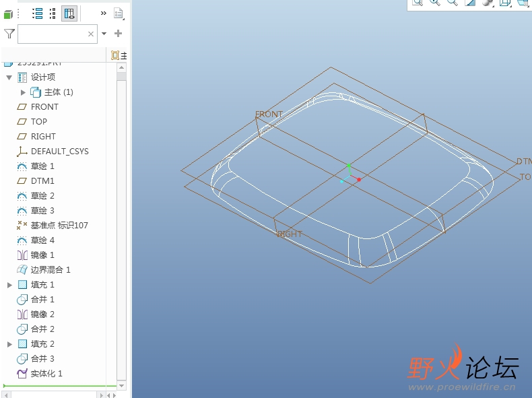Click the tree scrollbar up arrow
The height and width of the screenshot is (398, 532).
coord(121,67)
